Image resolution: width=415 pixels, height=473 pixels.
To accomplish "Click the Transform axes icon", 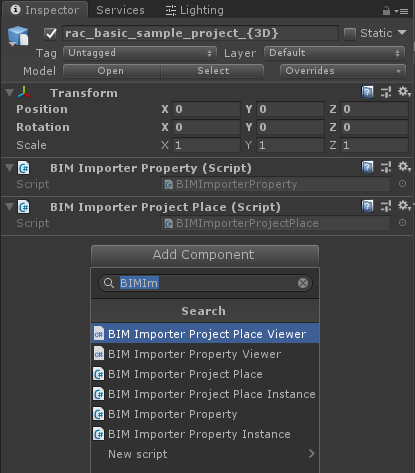I will [24, 93].
